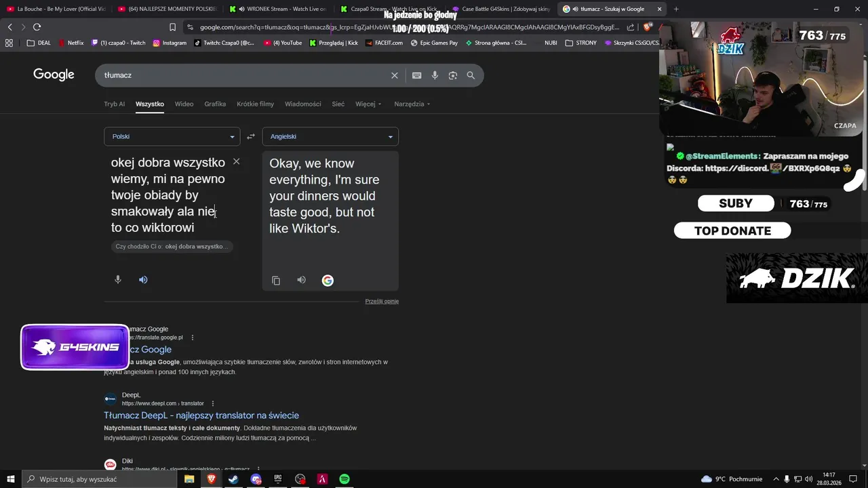Open Tłumacz DeepL result link
868x488 pixels.
click(x=201, y=415)
